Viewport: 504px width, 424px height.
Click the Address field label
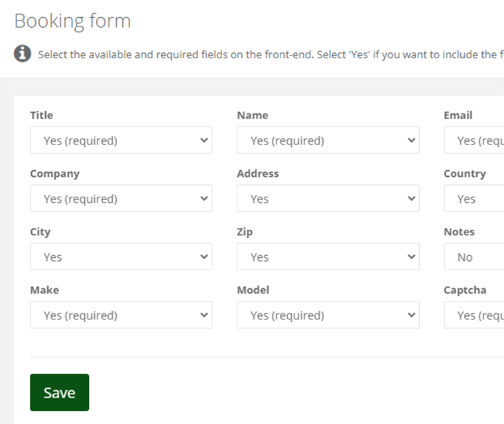tap(258, 174)
